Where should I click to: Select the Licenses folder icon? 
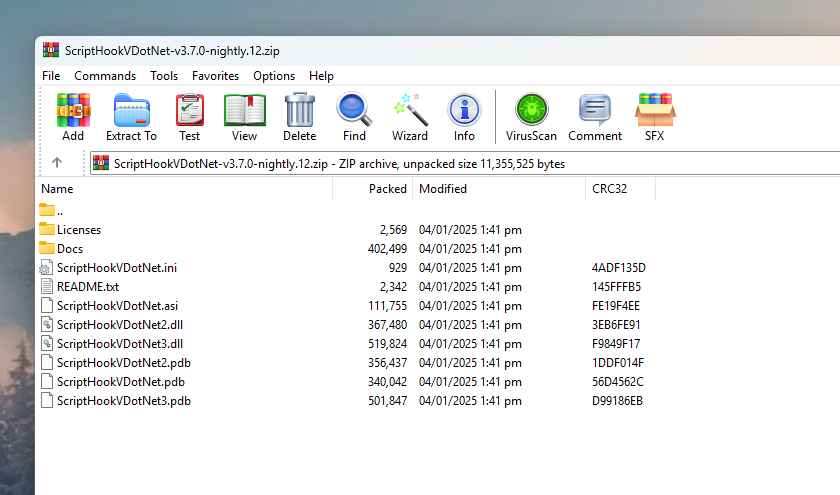click(47, 229)
